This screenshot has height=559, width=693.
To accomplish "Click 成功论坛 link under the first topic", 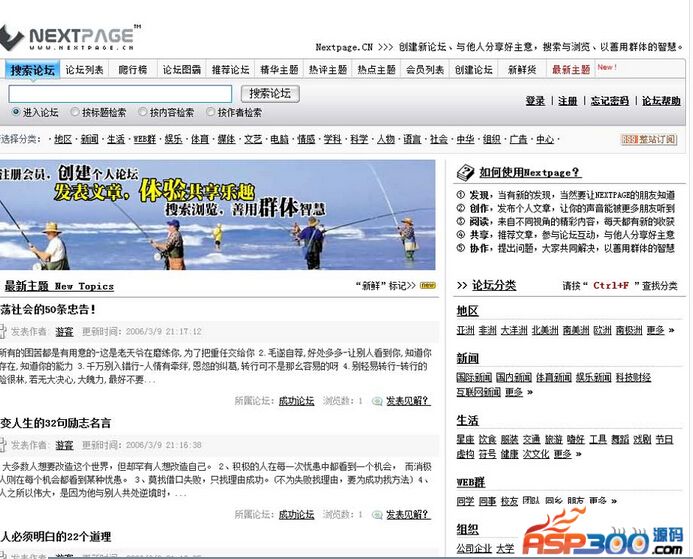I will click(296, 401).
